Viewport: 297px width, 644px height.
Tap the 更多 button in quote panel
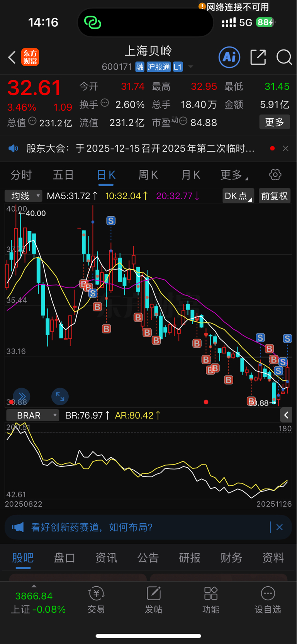click(275, 122)
